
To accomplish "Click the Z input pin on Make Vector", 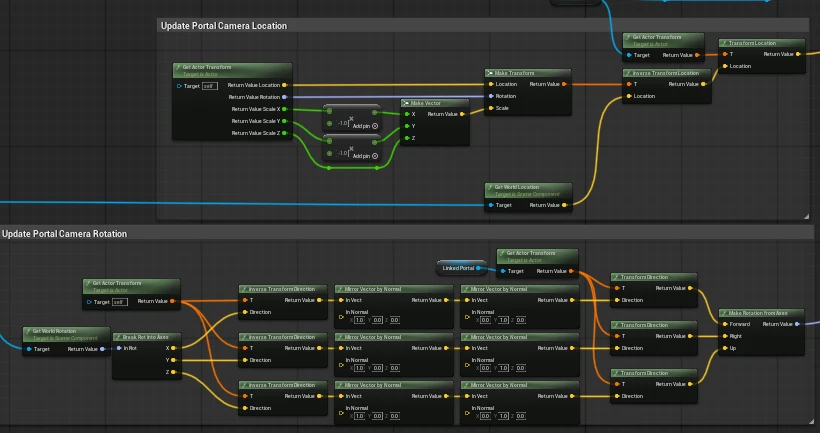I will pyautogui.click(x=407, y=138).
